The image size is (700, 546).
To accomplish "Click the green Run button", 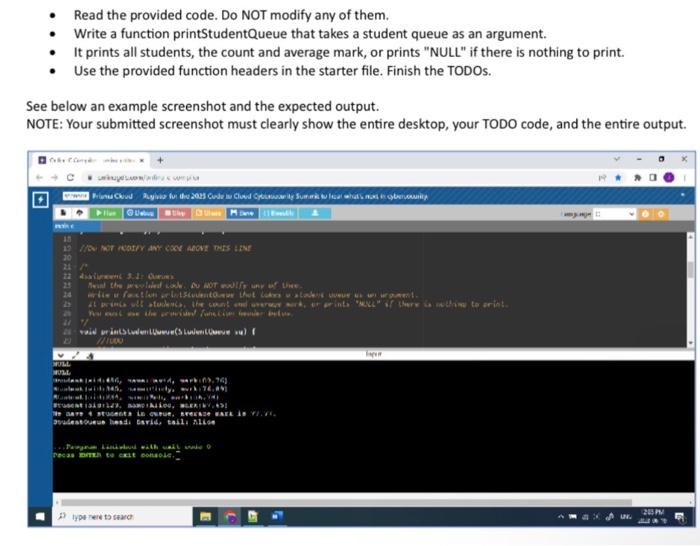I will 105,213.
